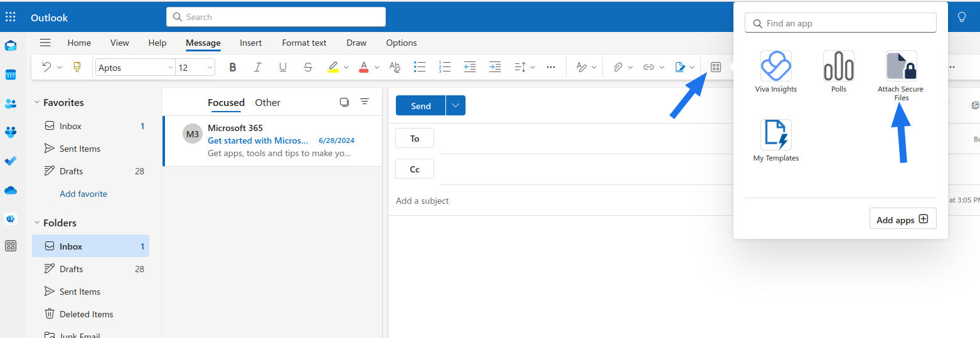Click the Insert link chain icon
Screen dimensions: 980x338
[649, 67]
